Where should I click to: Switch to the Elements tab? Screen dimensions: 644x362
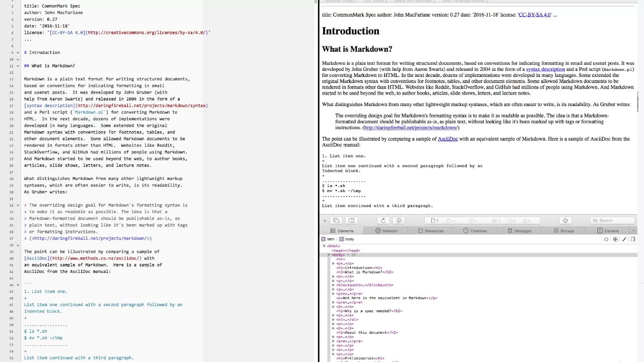pos(341,231)
